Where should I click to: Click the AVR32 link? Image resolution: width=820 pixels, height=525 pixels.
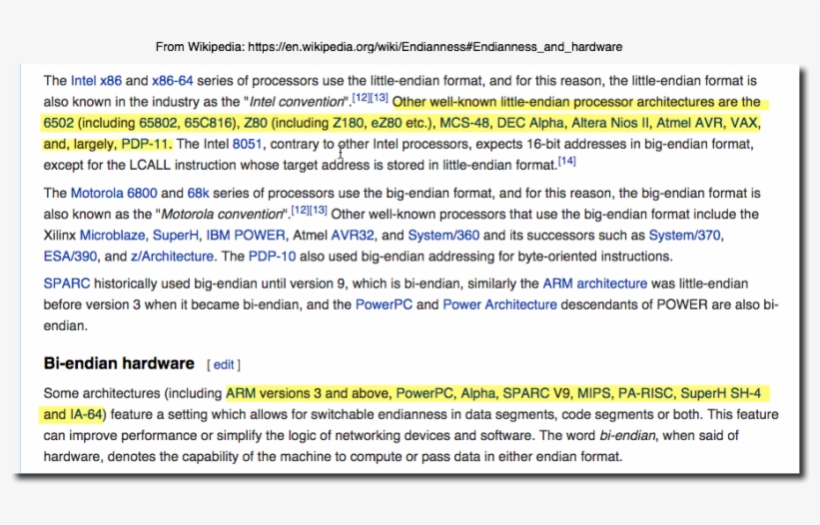(x=352, y=235)
